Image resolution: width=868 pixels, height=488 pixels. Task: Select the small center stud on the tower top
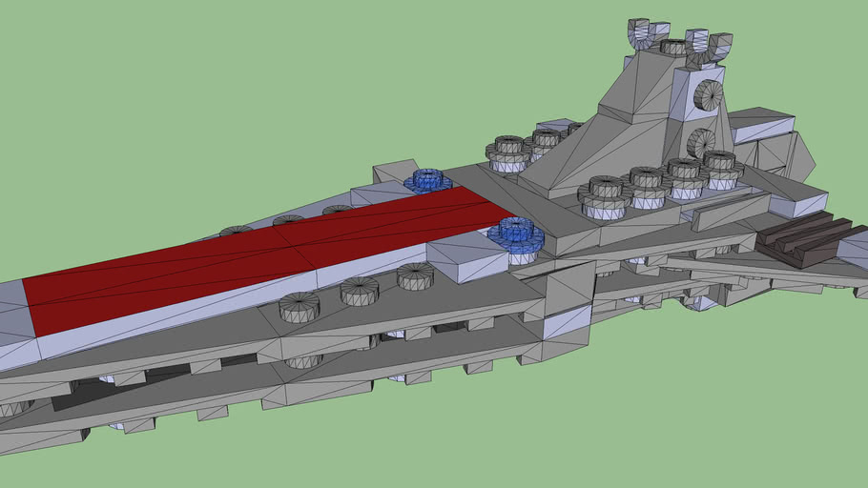pos(673,47)
